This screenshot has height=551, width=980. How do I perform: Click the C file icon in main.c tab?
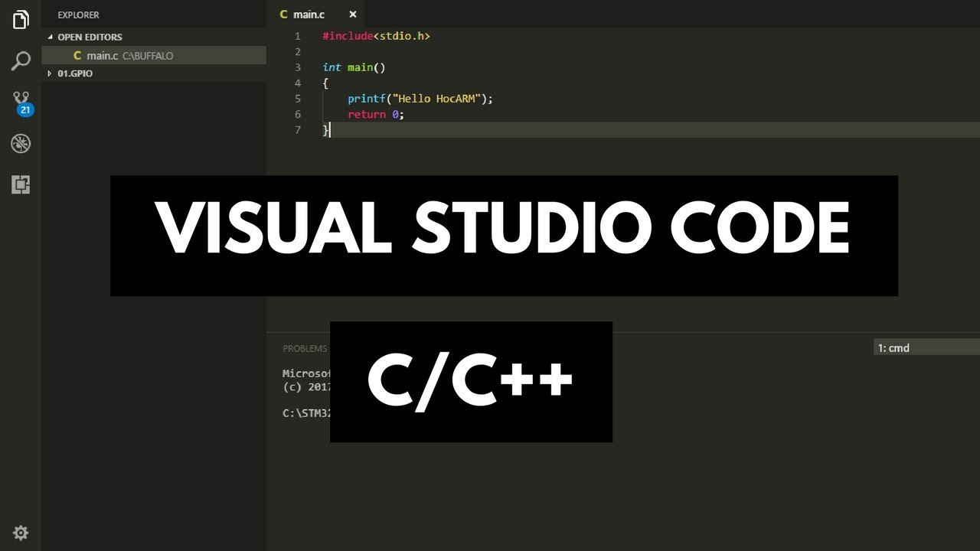tap(284, 15)
